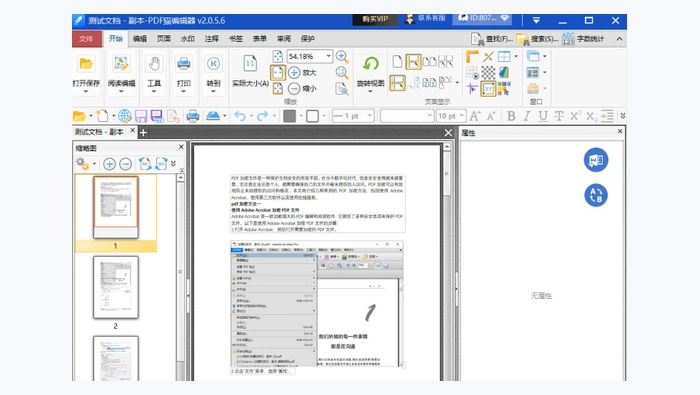
Task: Add a new document tab with plus button
Action: pyautogui.click(x=143, y=133)
